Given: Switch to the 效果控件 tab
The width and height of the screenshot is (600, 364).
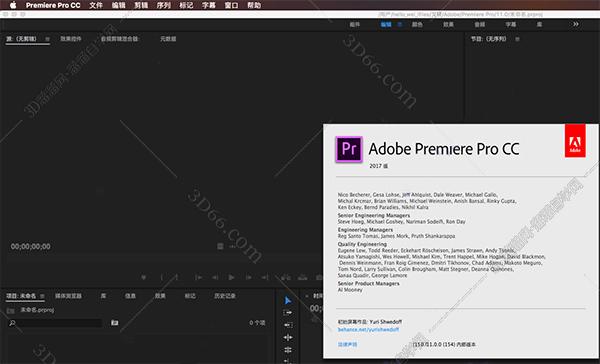Looking at the screenshot, I should tap(71, 39).
